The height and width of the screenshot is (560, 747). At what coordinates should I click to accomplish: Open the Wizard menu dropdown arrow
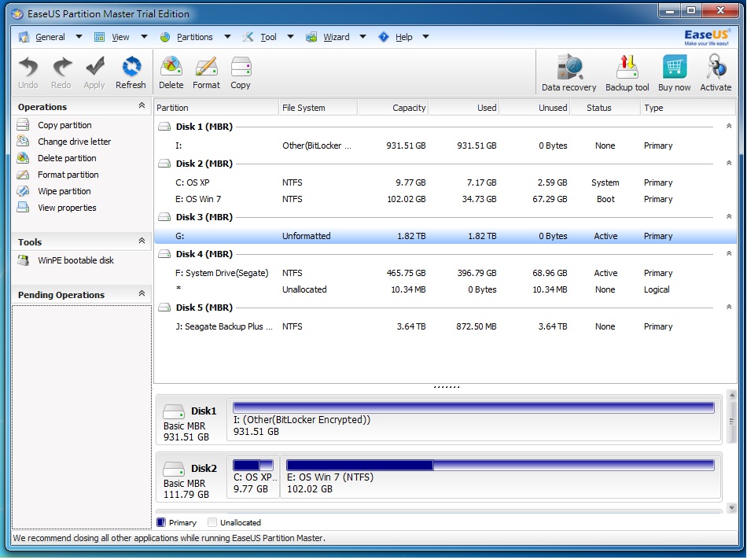pyautogui.click(x=363, y=37)
